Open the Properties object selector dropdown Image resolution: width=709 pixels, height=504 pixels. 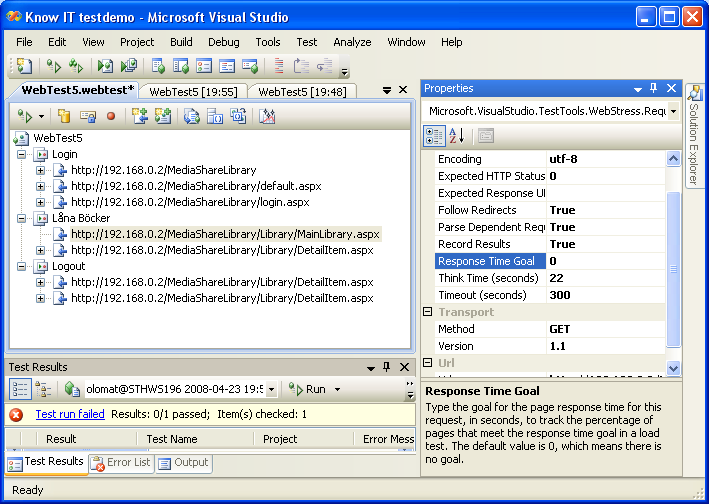pyautogui.click(x=673, y=111)
